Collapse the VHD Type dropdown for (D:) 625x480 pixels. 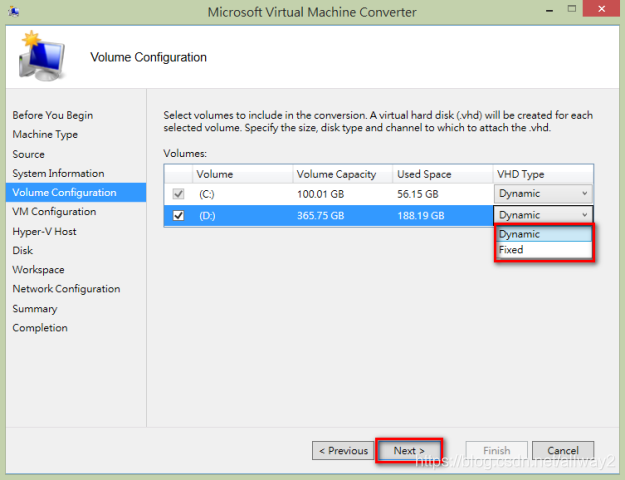pos(543,215)
